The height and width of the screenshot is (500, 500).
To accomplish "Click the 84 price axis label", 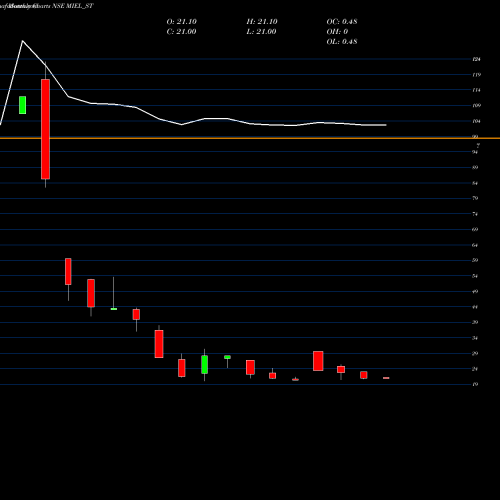I will pyautogui.click(x=475, y=183).
